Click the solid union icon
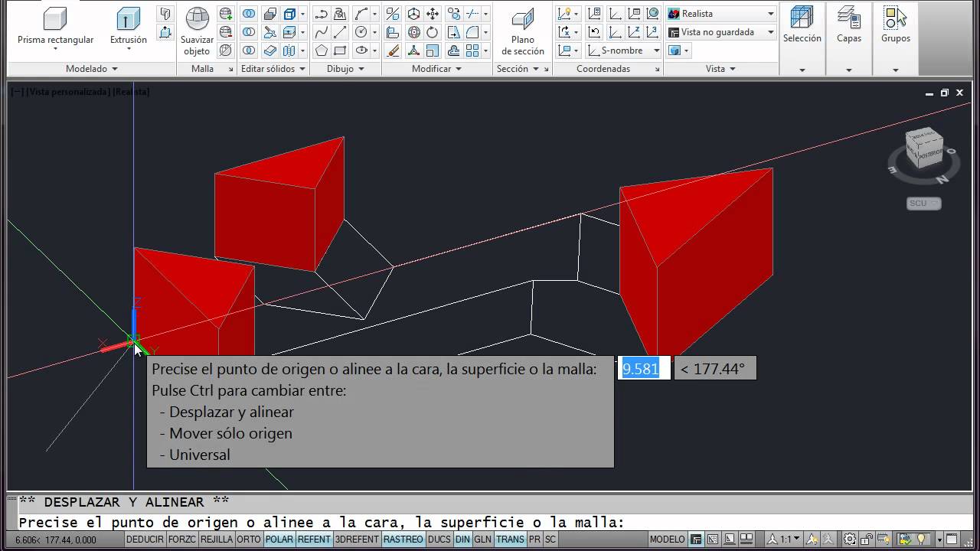The height and width of the screenshot is (551, 980). click(249, 14)
